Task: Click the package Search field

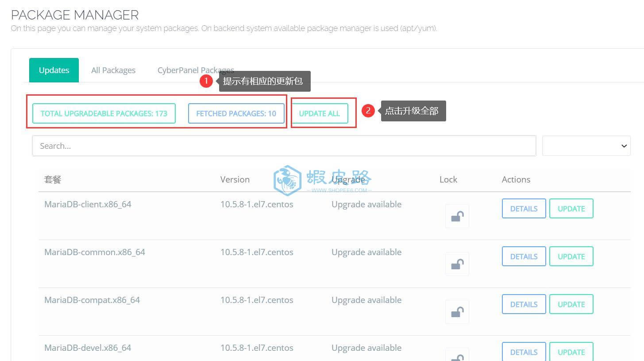Action: pyautogui.click(x=284, y=146)
